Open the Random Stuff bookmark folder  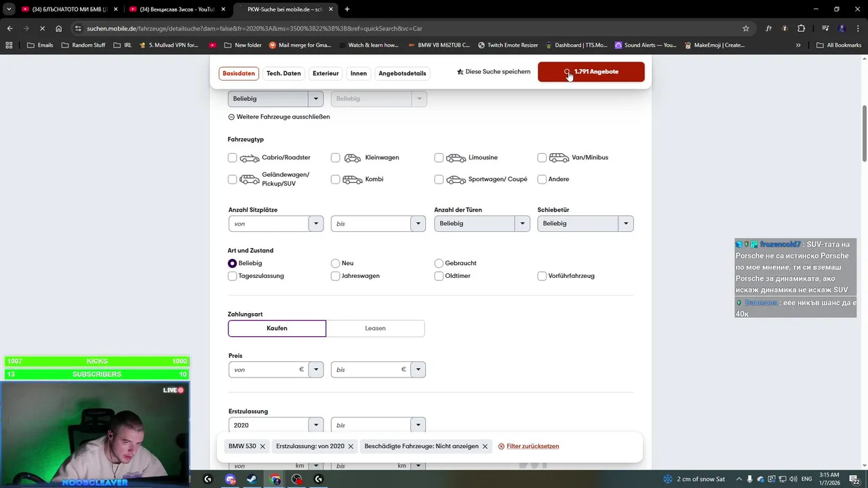[x=83, y=45]
